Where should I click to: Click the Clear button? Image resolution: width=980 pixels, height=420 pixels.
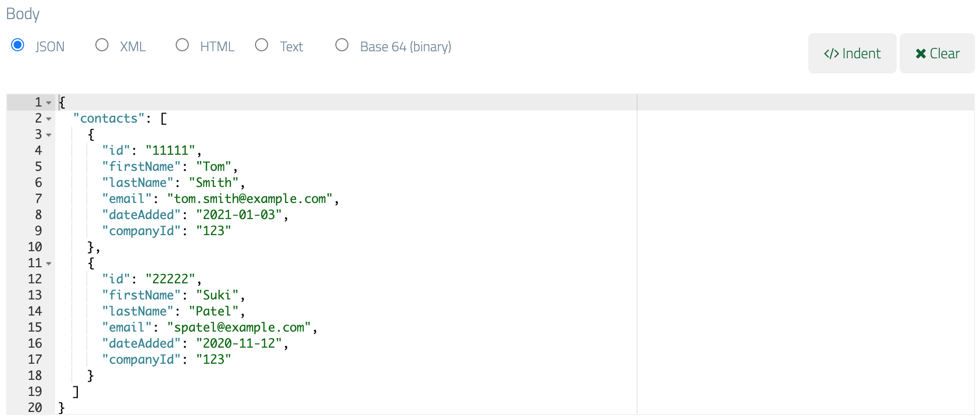pyautogui.click(x=937, y=53)
